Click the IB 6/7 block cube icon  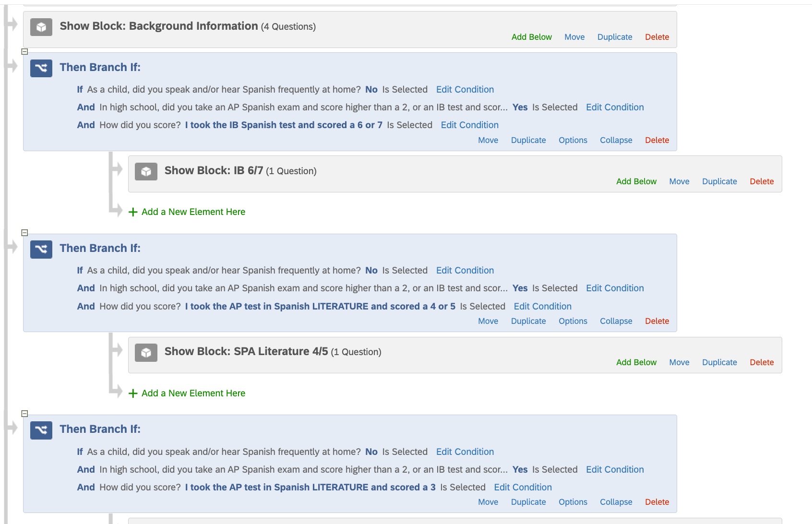[x=146, y=171]
